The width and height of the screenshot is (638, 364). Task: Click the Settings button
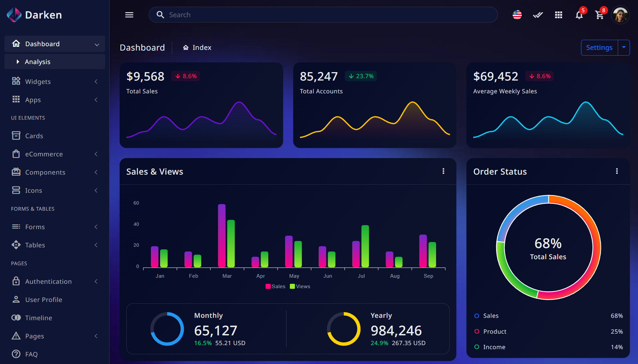[599, 48]
